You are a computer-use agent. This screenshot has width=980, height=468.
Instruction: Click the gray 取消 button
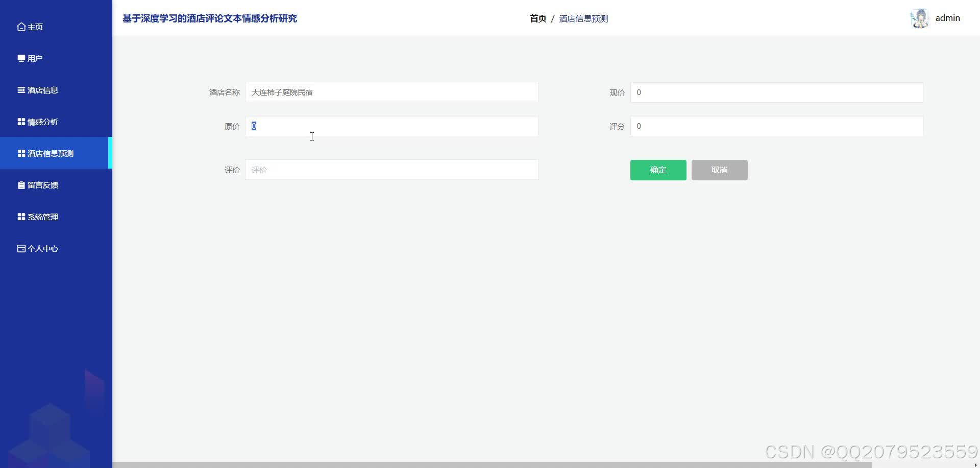719,170
